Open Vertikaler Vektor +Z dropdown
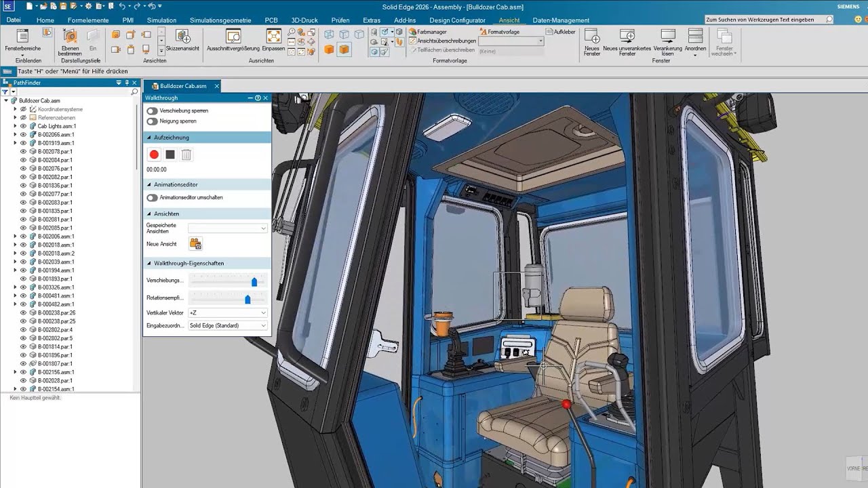The image size is (868, 488). coord(228,313)
